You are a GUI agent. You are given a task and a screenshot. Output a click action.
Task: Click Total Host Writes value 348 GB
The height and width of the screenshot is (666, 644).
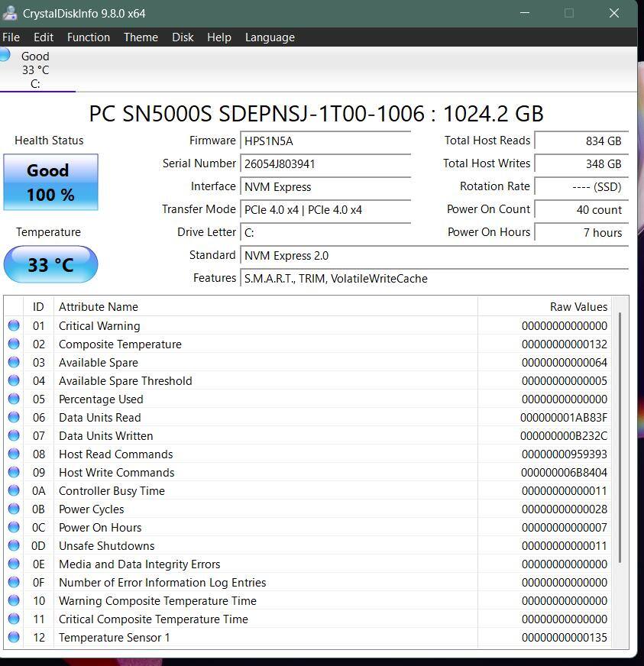[581, 164]
